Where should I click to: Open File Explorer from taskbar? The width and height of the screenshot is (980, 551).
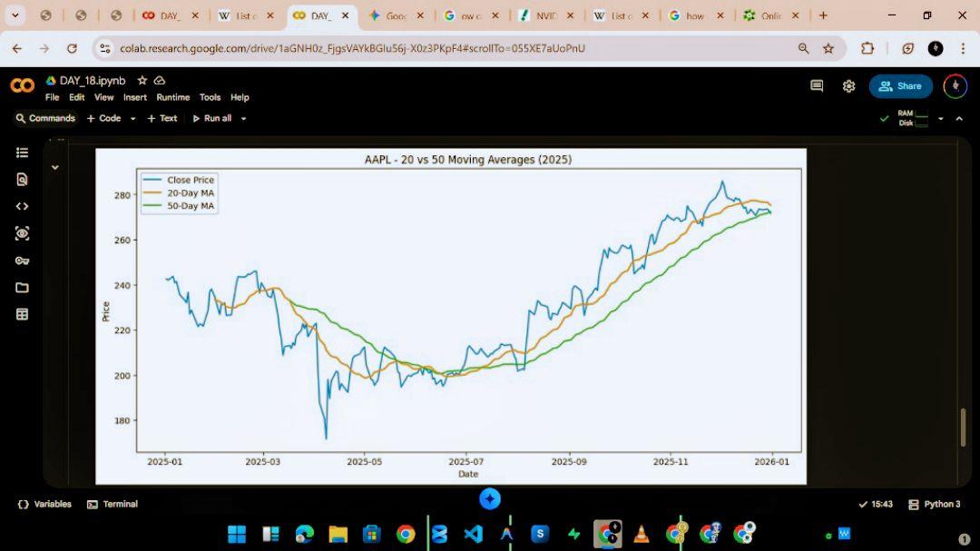[x=338, y=534]
